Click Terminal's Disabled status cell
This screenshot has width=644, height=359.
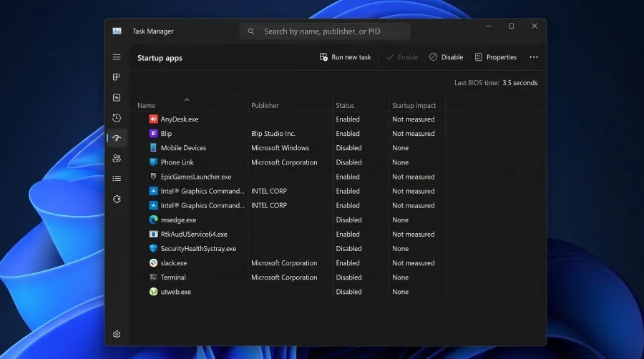348,277
